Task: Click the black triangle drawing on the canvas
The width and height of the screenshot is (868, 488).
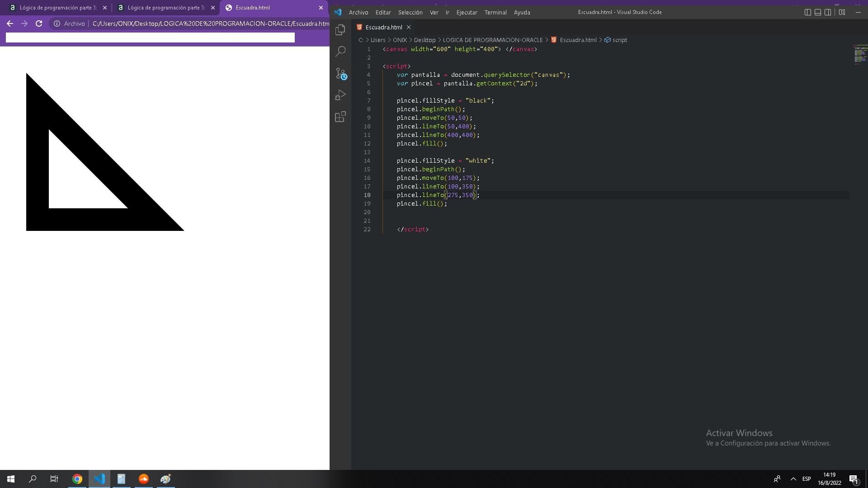Action: [x=37, y=181]
